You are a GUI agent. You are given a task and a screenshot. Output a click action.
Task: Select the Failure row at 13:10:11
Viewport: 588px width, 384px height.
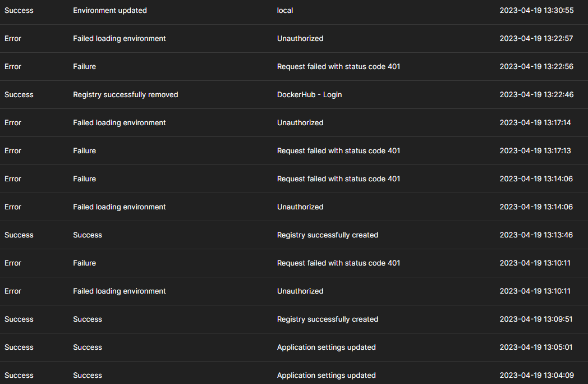pyautogui.click(x=84, y=263)
